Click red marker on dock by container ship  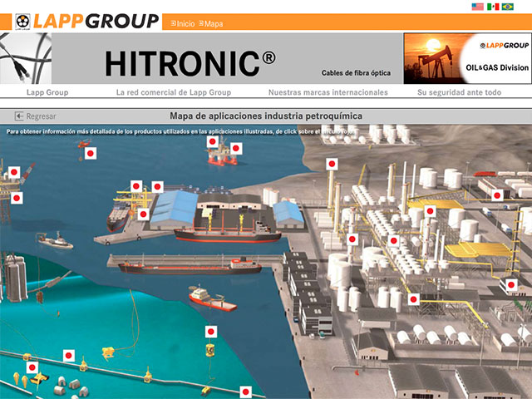143,214
